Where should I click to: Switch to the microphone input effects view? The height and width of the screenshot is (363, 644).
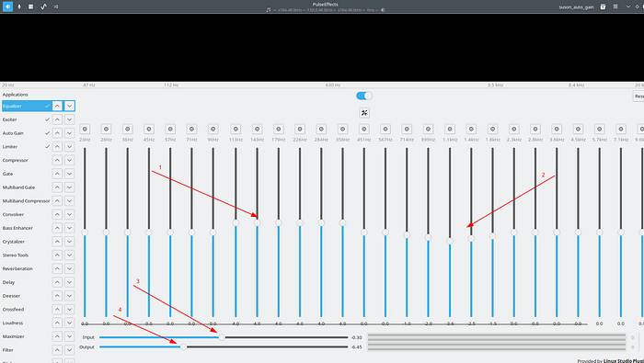click(19, 6)
